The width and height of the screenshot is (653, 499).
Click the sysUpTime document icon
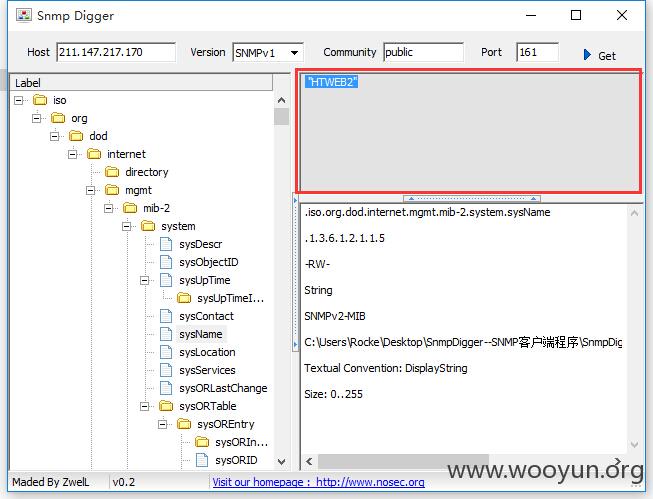point(166,280)
